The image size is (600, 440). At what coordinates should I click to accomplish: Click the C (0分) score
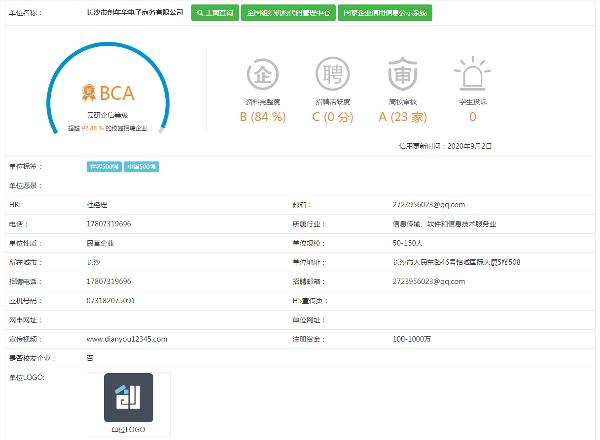pos(331,117)
